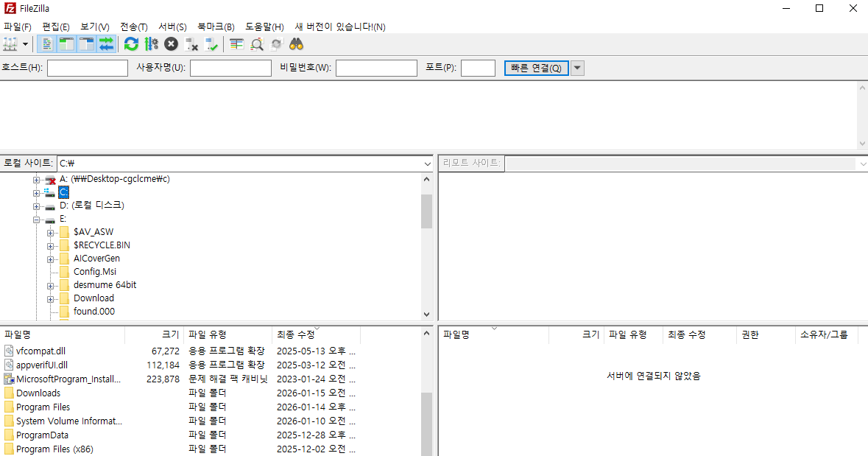Image resolution: width=868 pixels, height=456 pixels.
Task: Click the local file list scrollbar up arrow
Action: [426, 333]
